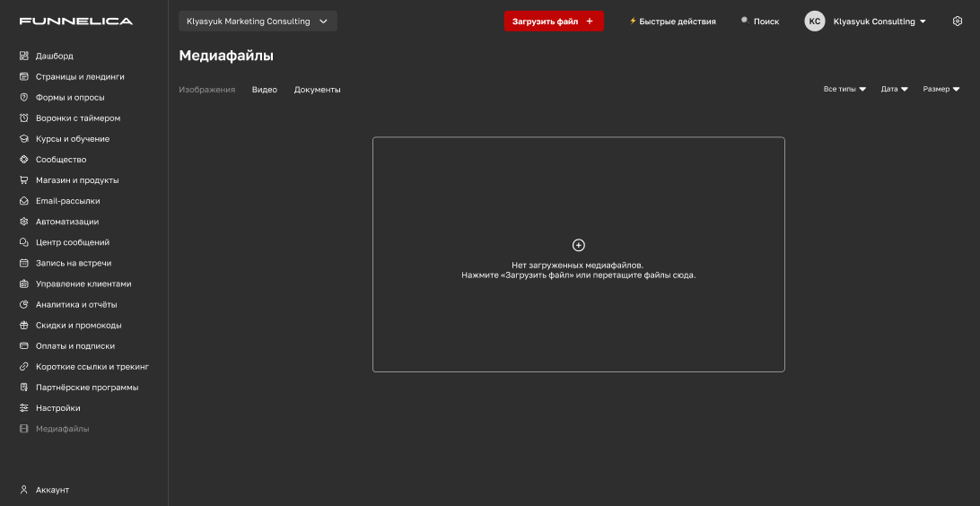The width and height of the screenshot is (980, 506).
Task: Open Формы и опросы
Action: [x=70, y=98]
